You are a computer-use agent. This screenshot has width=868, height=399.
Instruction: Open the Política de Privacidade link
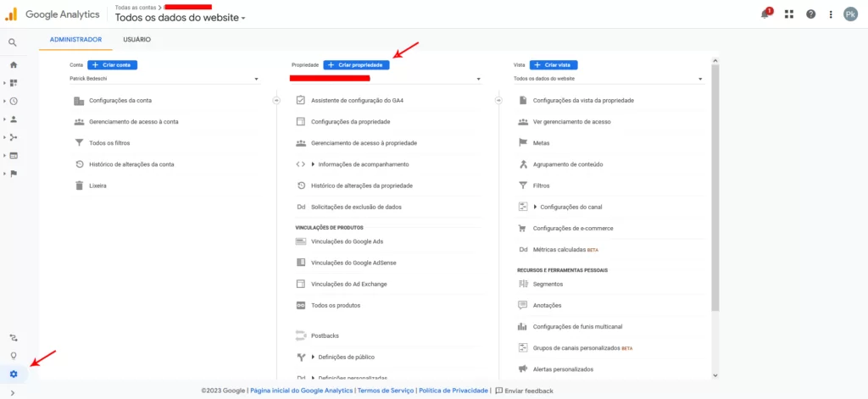point(453,391)
